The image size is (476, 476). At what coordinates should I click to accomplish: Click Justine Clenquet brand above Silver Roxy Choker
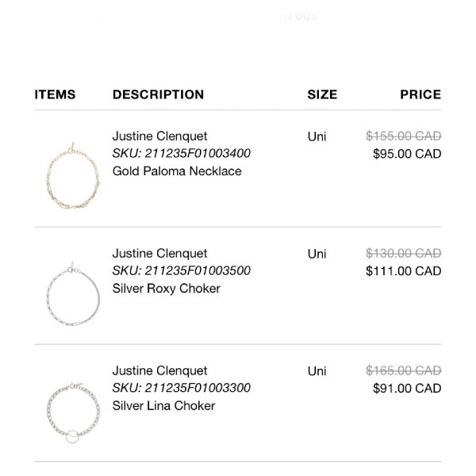[x=159, y=253]
